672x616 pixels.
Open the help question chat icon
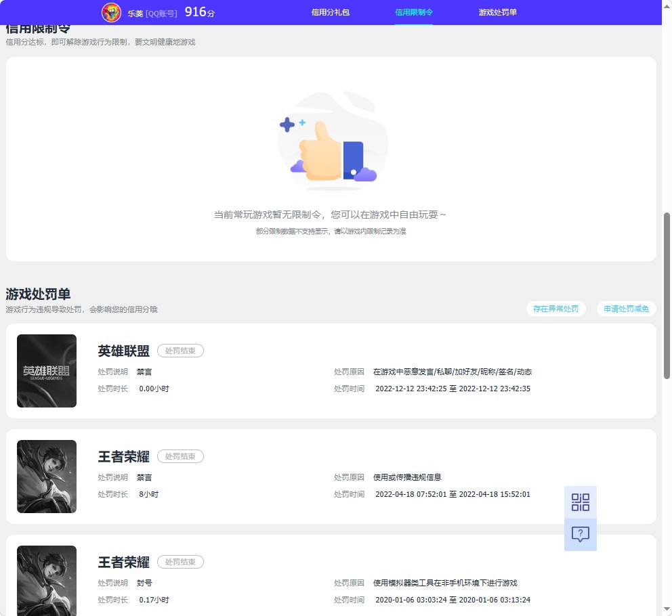coord(581,534)
